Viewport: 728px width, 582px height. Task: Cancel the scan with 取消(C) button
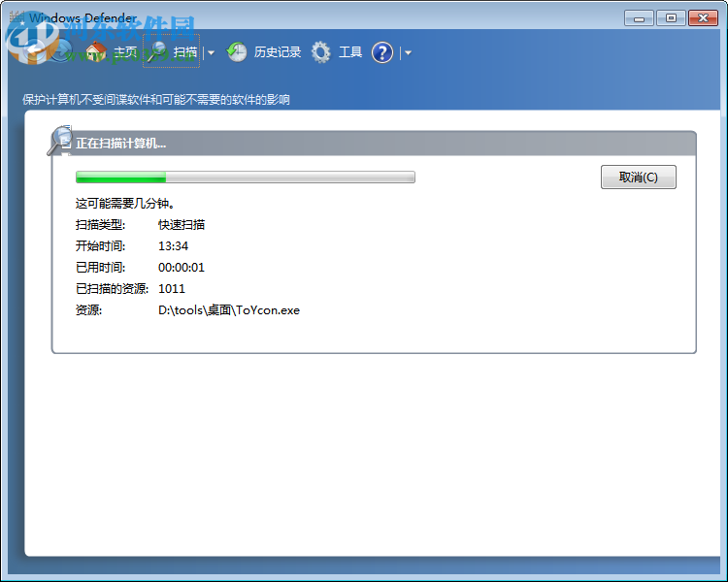(x=639, y=177)
